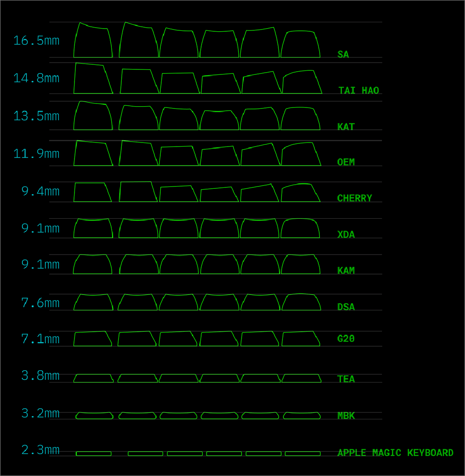Select the second keycap outline in CHERRY row

[138, 191]
